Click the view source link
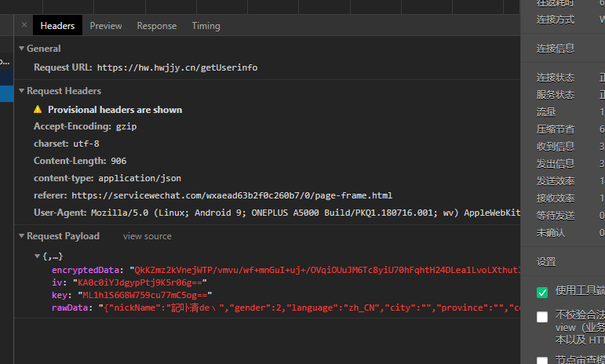Screen dimensions: 605x364 (x=147, y=236)
